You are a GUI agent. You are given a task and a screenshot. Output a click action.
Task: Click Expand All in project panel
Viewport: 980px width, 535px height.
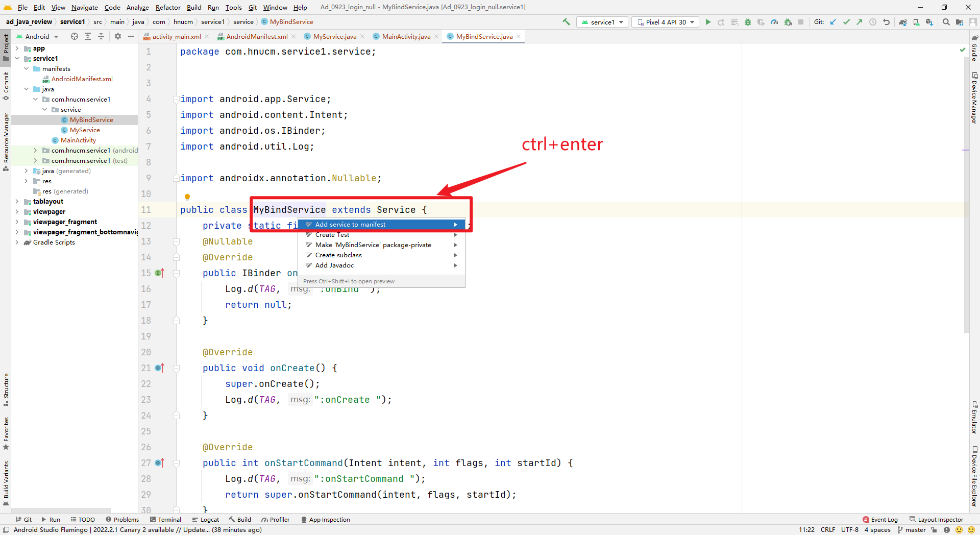[x=88, y=36]
